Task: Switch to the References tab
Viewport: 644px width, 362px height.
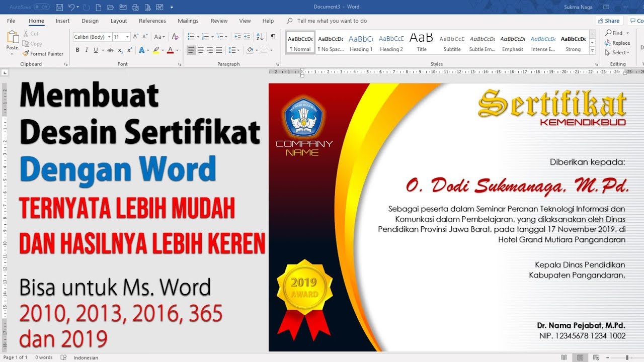Action: point(152,21)
